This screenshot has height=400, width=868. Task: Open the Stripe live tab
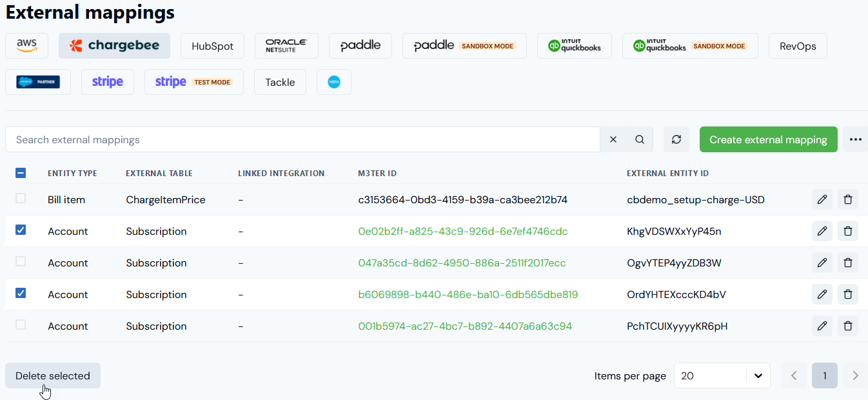pyautogui.click(x=108, y=82)
